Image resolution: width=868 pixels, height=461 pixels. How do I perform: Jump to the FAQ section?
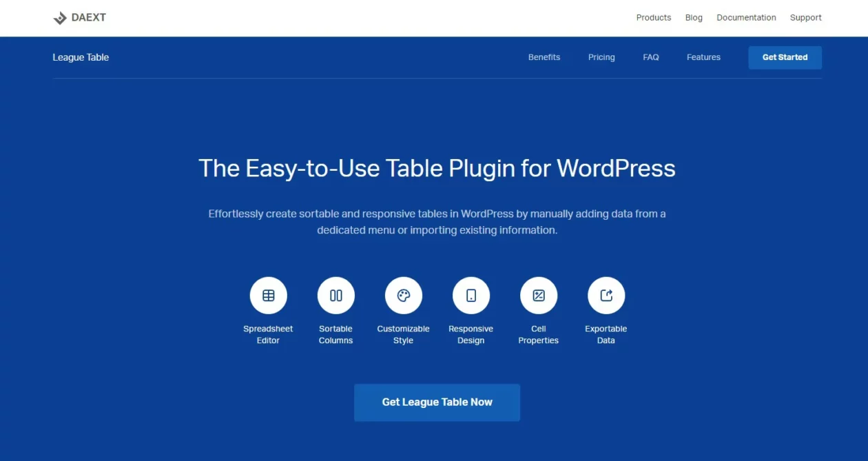651,57
